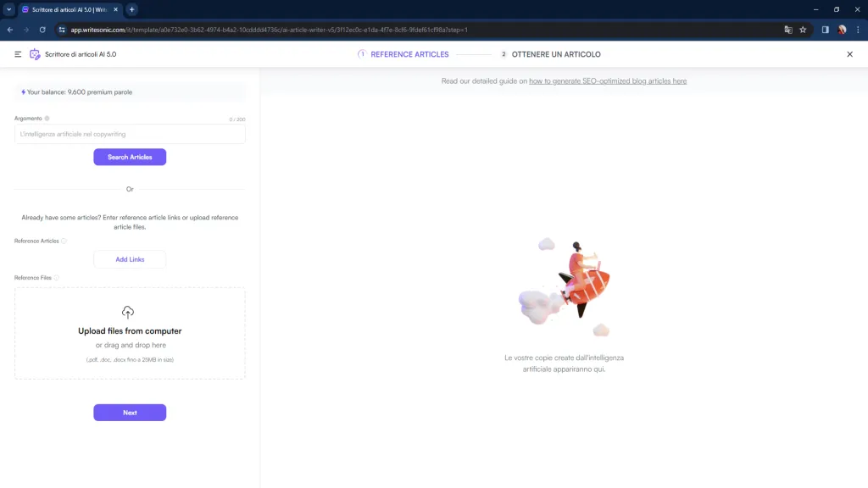Open the browser translate page icon
Screen dimensions: 868x488
point(788,30)
